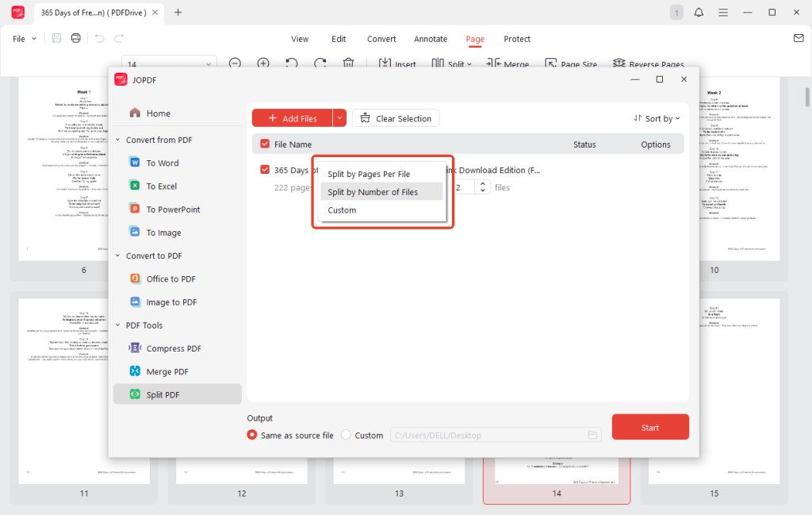Switch to the Annotate tab
This screenshot has width=812, height=515.
pos(431,39)
